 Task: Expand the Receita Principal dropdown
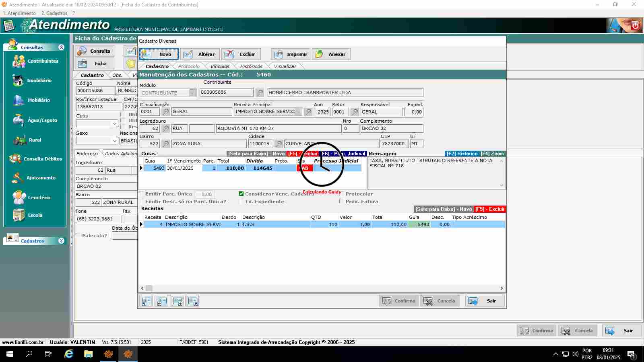(x=298, y=112)
